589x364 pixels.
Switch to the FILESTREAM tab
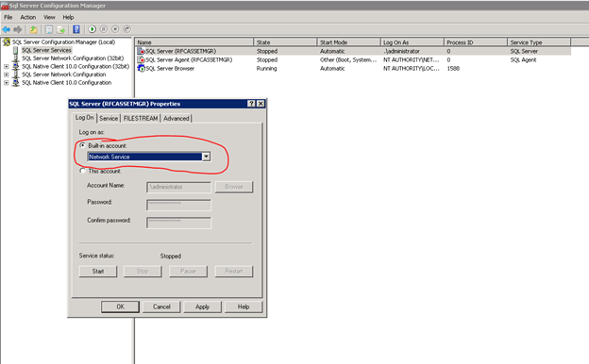tap(141, 118)
